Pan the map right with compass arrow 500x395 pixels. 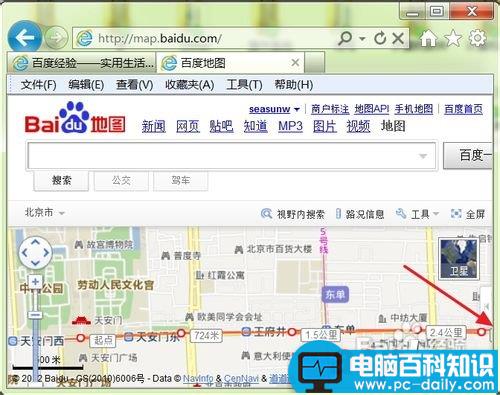click(x=46, y=253)
